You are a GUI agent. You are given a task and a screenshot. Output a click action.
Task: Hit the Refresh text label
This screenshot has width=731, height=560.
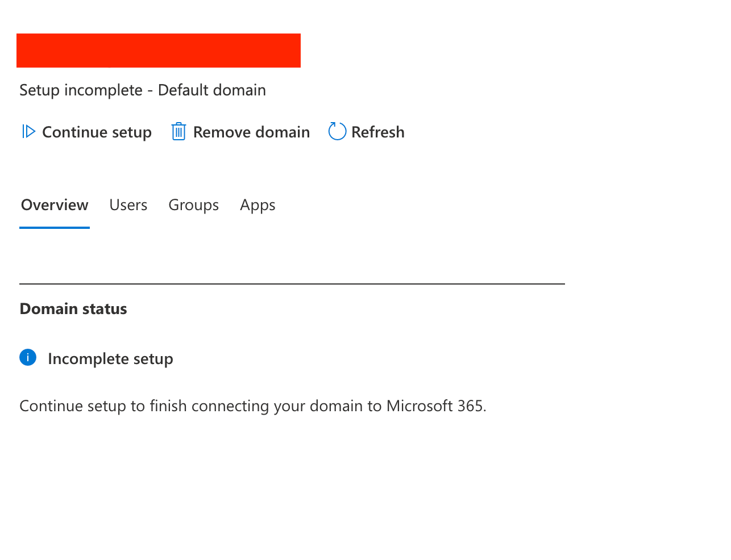[x=378, y=132]
